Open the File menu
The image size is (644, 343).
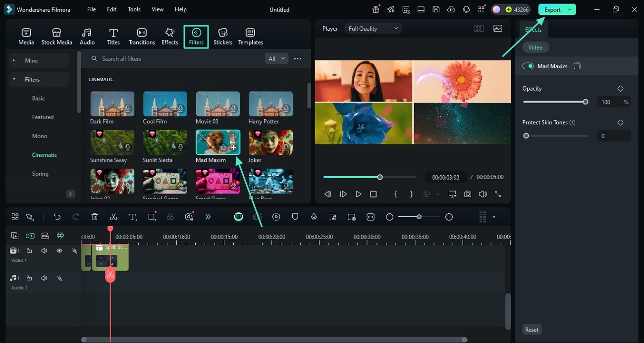[92, 9]
